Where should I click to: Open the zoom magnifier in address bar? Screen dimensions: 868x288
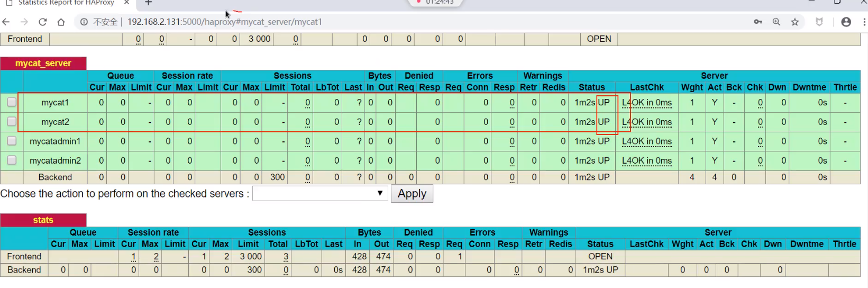click(776, 22)
